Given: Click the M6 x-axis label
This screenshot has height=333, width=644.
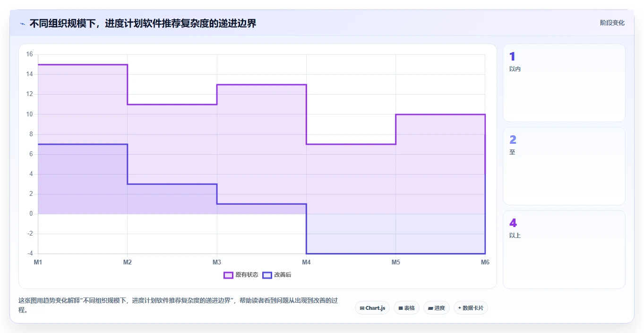Looking at the screenshot, I should tap(485, 262).
